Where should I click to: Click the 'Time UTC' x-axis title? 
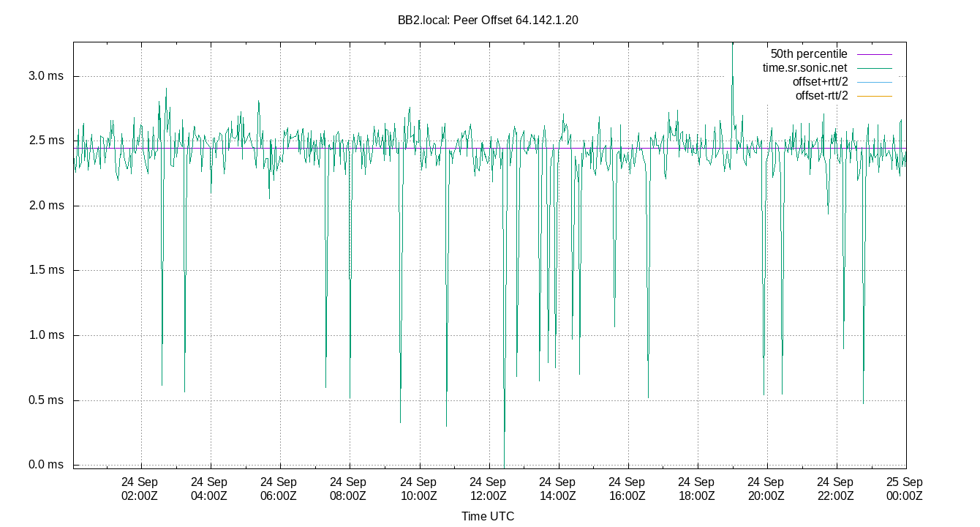click(x=488, y=517)
